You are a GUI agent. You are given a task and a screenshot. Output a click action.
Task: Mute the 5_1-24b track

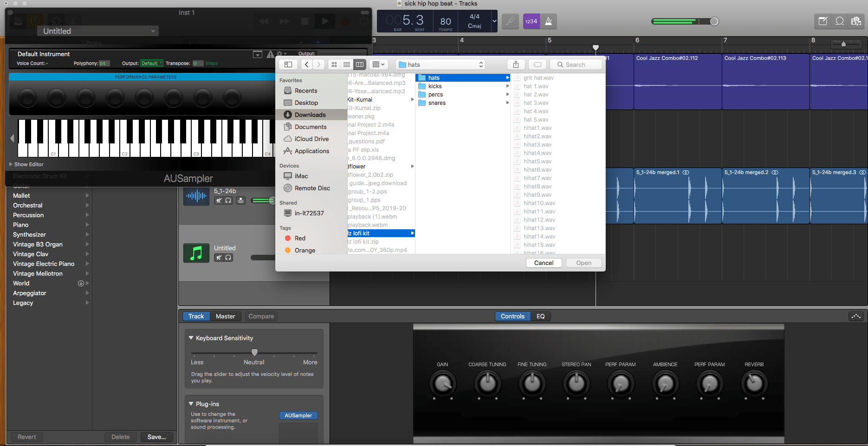(x=219, y=200)
